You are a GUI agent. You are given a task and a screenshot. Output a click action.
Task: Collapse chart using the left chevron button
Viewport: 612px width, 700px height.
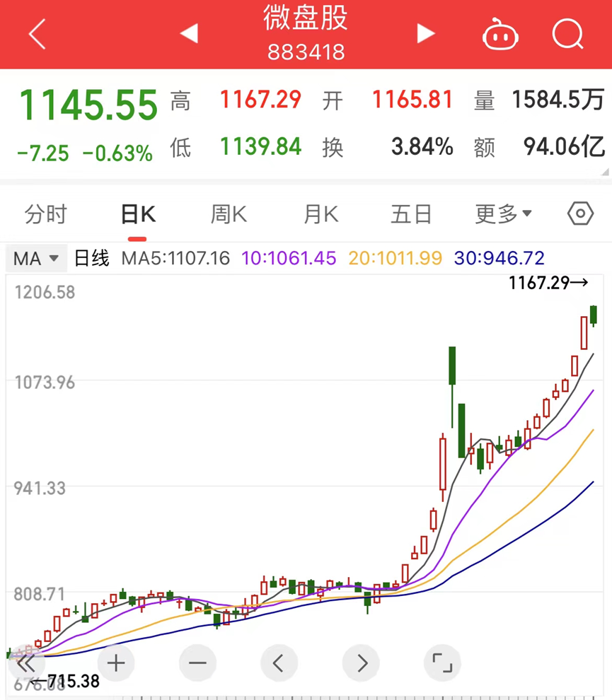point(279,663)
